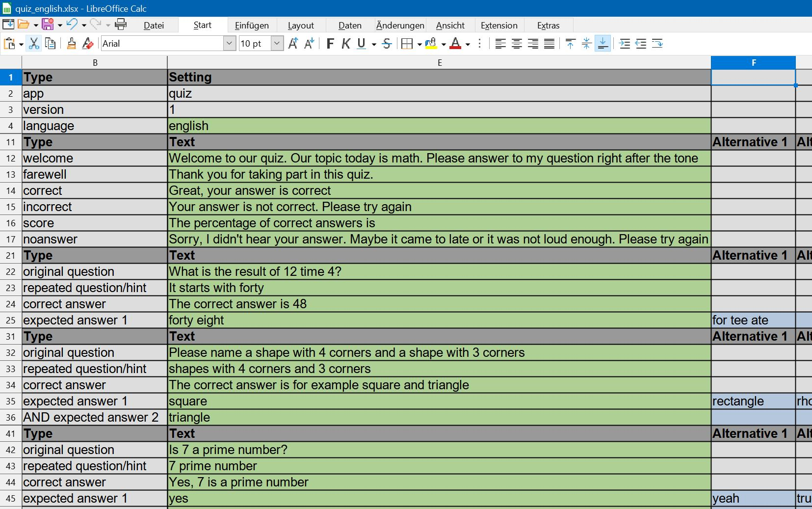Switch to the Layout tab
Screen dimensions: 812x509
point(301,26)
